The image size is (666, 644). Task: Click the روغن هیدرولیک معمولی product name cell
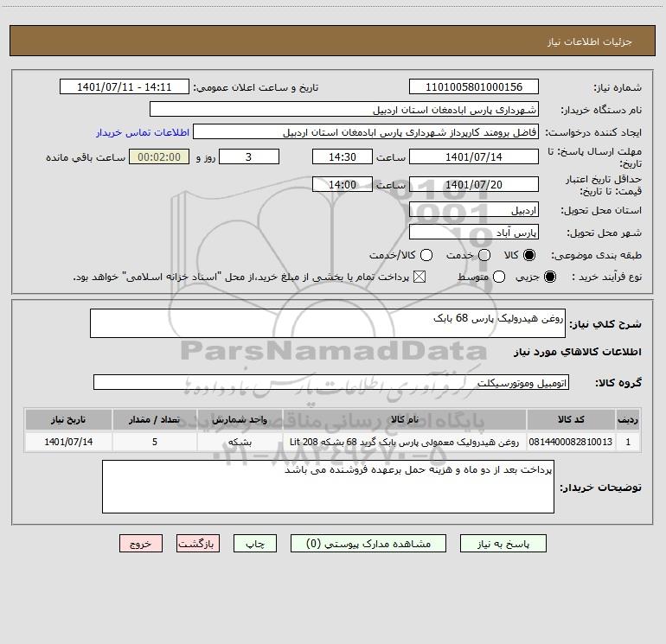coord(405,442)
